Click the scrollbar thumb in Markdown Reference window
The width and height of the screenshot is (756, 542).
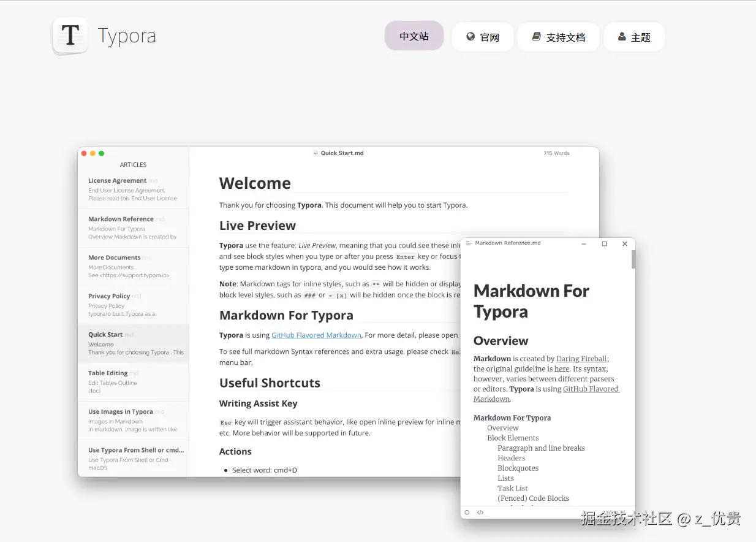633,259
